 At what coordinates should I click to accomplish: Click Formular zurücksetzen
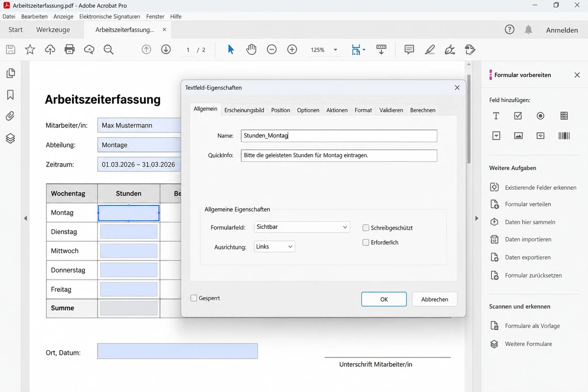point(526,275)
